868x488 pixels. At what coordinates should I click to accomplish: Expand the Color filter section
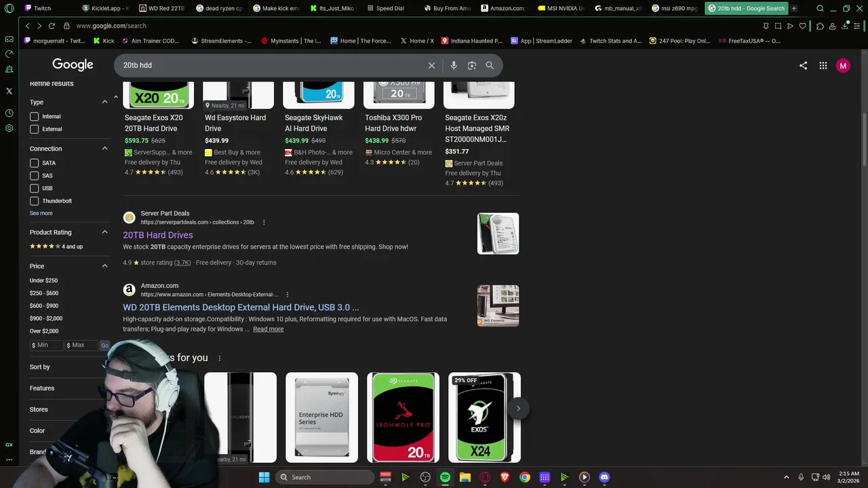point(37,430)
